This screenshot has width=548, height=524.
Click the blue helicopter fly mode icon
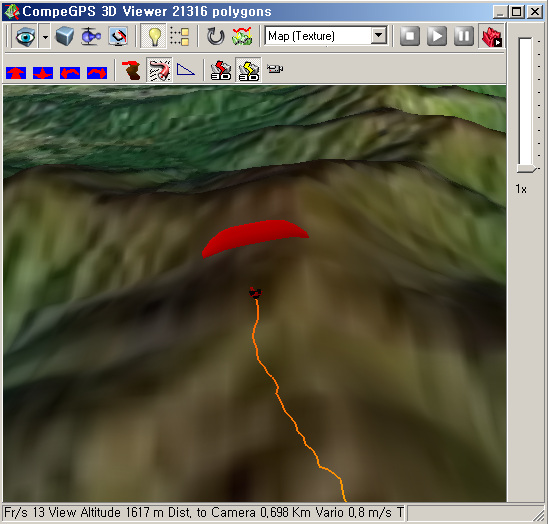pos(91,36)
